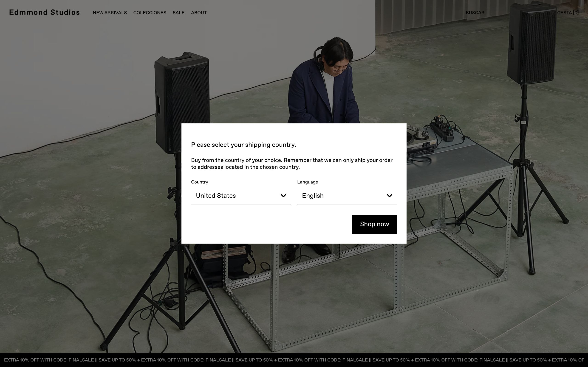Click BUSCAR to search the store
This screenshot has height=367, width=588.
pos(475,13)
